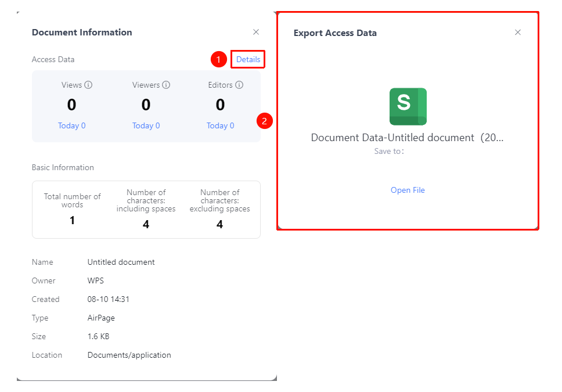Image resolution: width=562 pixels, height=392 pixels.
Task: Click the 'Created' field label
Action: tap(45, 300)
